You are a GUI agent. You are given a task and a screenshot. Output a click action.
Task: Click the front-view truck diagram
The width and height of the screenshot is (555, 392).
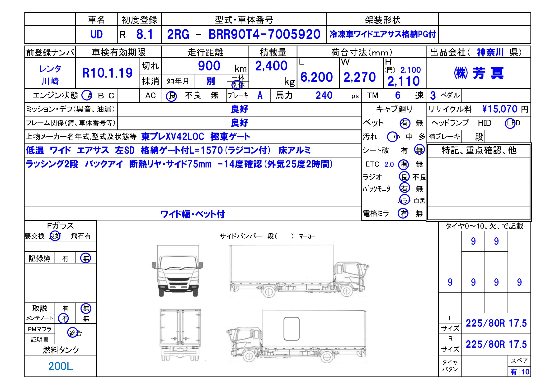click(177, 271)
